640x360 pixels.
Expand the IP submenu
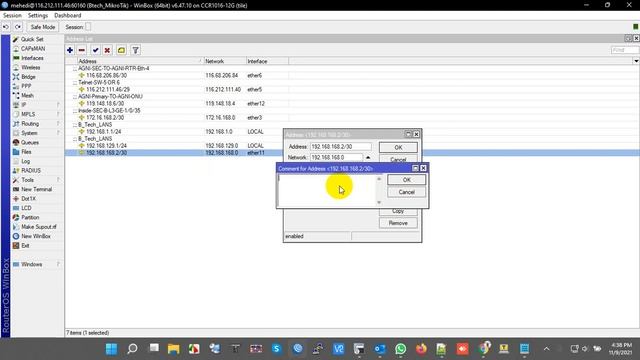click(x=36, y=105)
